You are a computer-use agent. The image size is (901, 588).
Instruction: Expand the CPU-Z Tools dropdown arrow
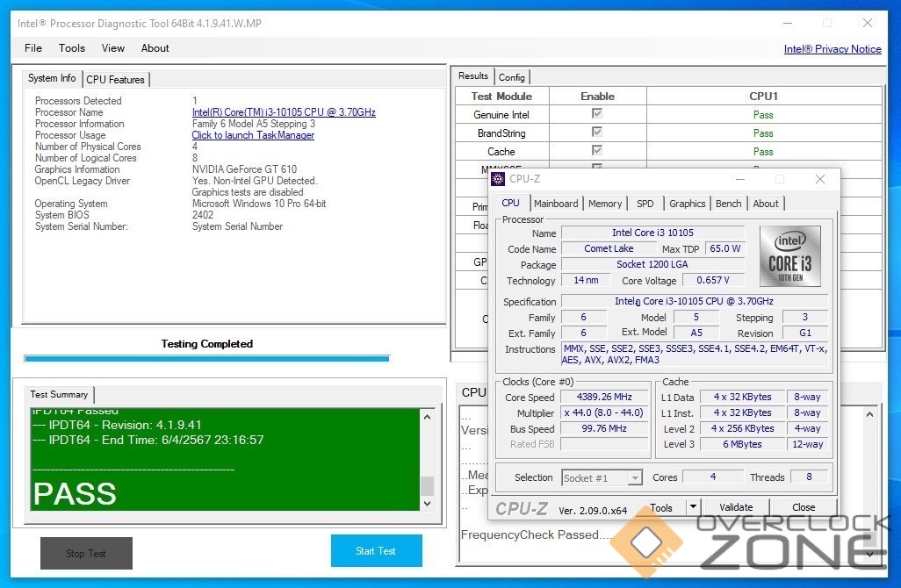coord(692,507)
